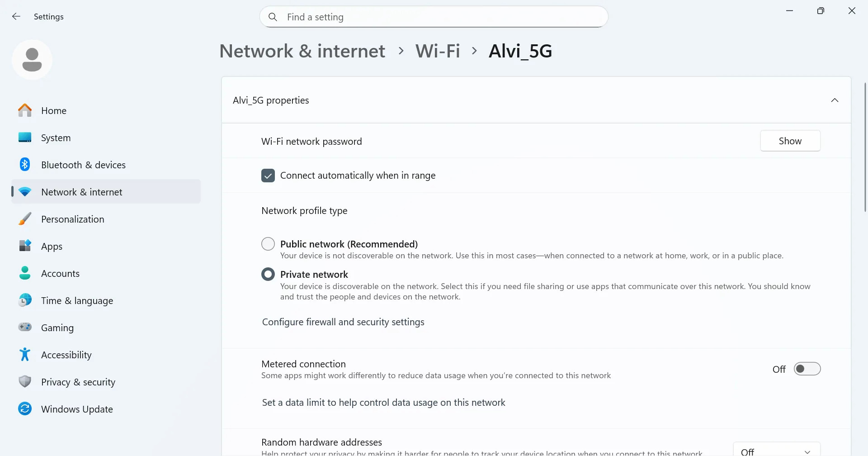Open Accounts settings

tap(60, 273)
